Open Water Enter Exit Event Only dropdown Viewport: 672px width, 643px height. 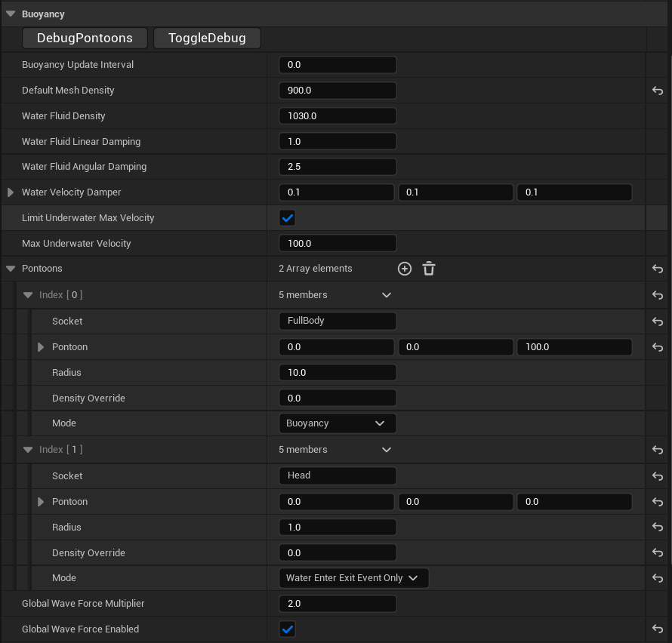point(353,578)
